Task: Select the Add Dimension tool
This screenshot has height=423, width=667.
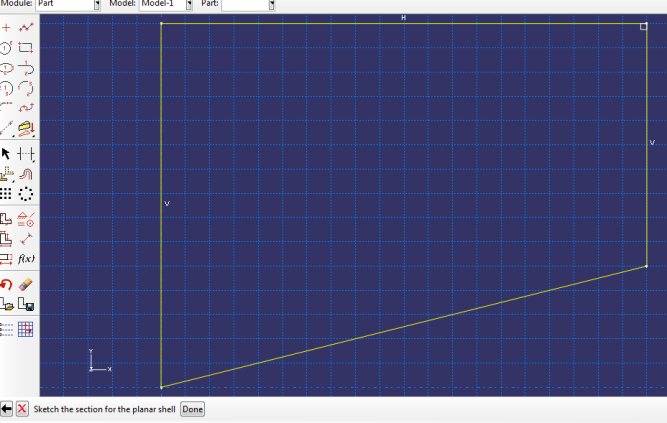Action: (x=26, y=239)
